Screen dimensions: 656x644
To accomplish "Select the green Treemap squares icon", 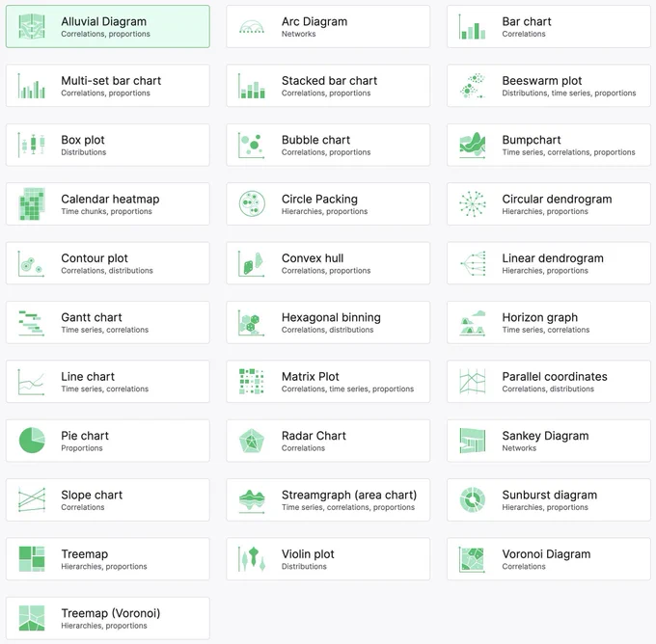I will (x=32, y=559).
